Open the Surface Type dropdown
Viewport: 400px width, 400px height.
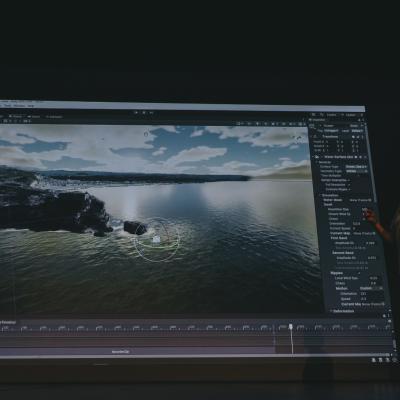(x=356, y=166)
